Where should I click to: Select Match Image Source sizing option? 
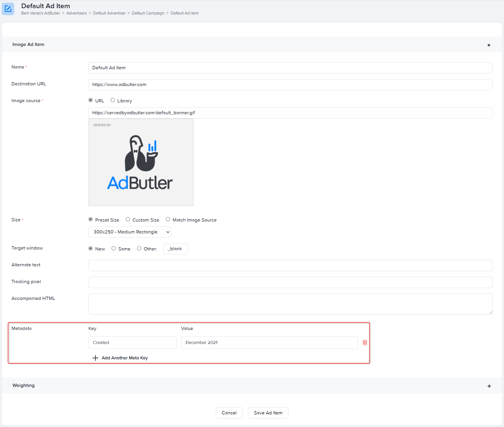(x=168, y=219)
